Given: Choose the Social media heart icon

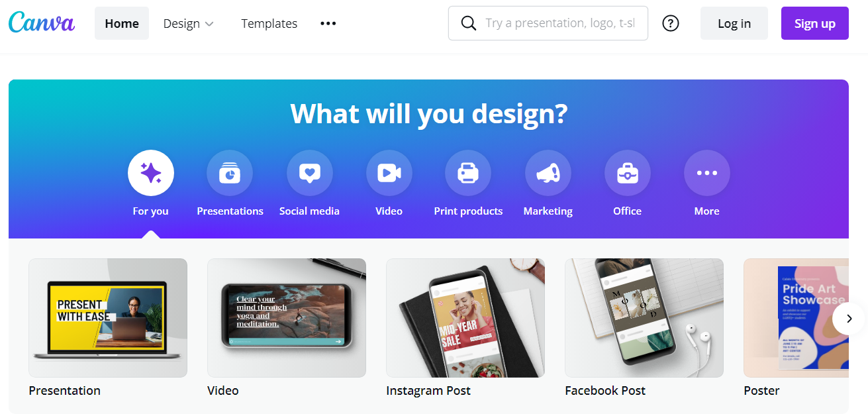Looking at the screenshot, I should 309,174.
